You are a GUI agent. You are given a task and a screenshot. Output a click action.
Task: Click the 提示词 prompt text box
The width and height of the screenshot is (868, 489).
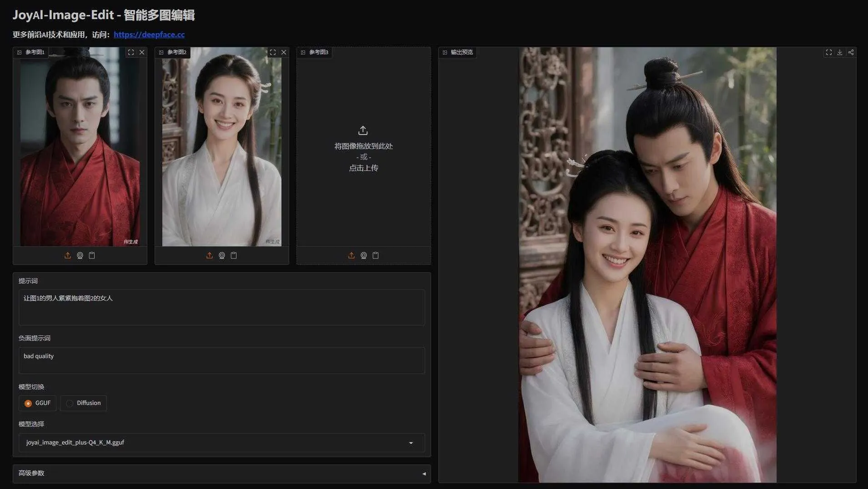(x=222, y=307)
